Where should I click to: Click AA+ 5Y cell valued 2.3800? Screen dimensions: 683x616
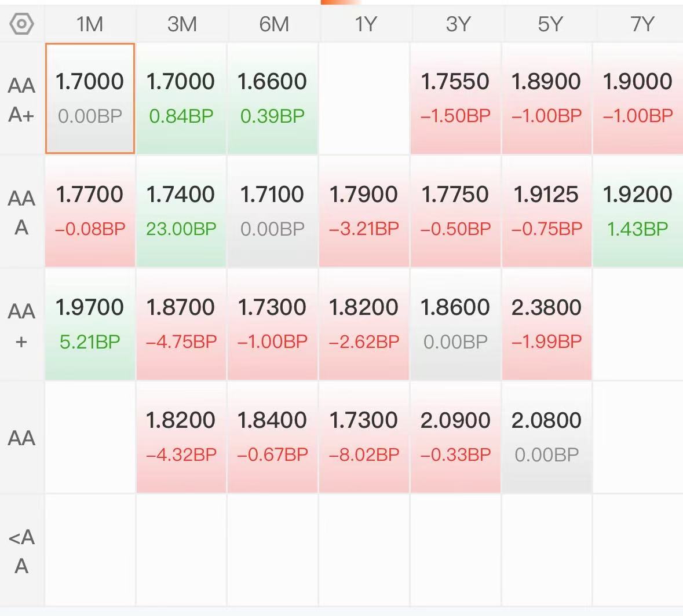coord(547,324)
